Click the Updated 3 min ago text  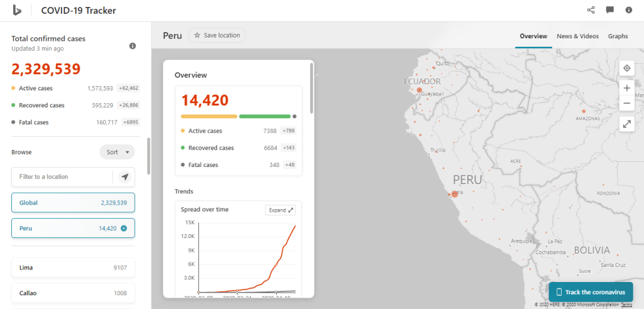pyautogui.click(x=37, y=48)
